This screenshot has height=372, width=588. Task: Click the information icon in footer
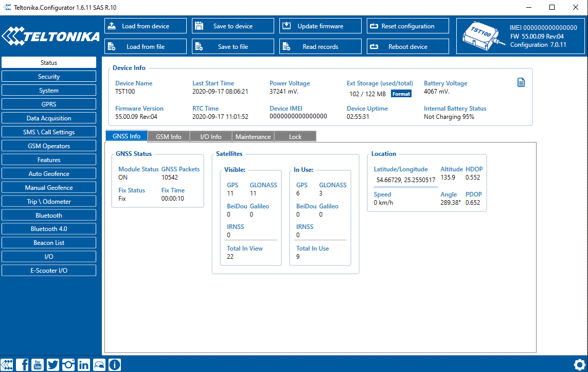point(114,365)
